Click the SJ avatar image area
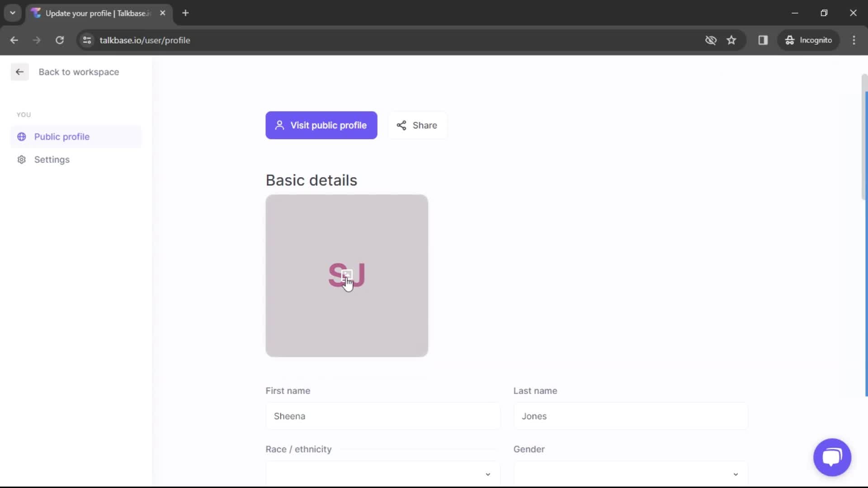Screen dimensions: 868x488 [346, 275]
